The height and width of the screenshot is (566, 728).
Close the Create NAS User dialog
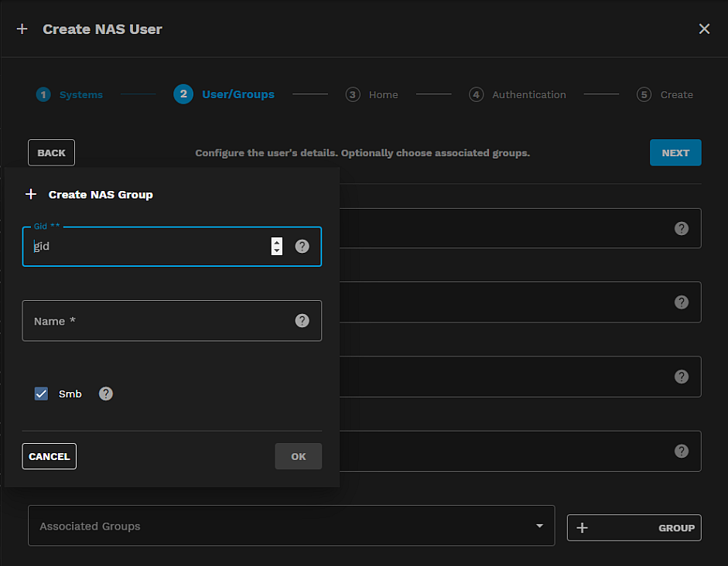coord(704,29)
